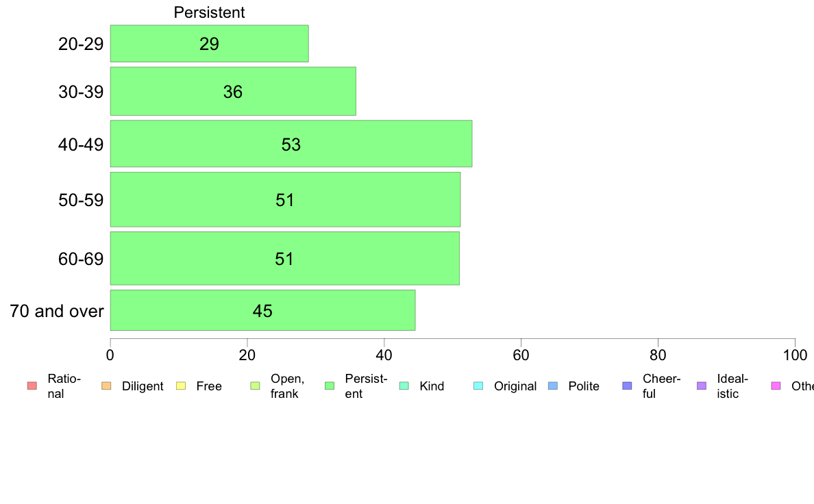
Task: Click the purple Idealistic legend swatch
Action: 702,386
